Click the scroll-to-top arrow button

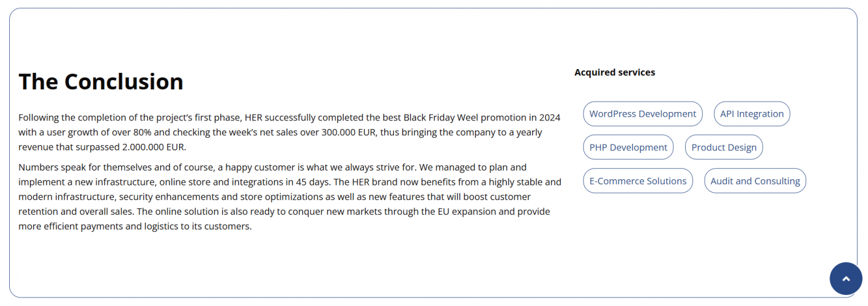[x=846, y=278]
